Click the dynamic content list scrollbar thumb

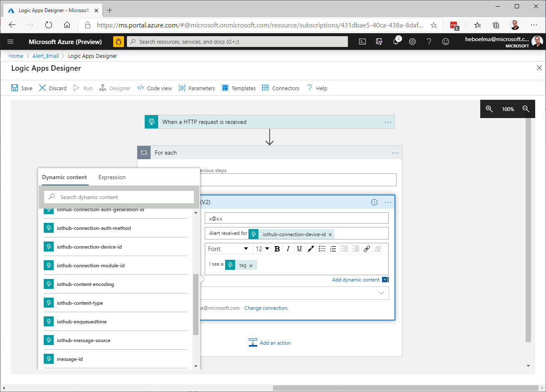[196, 304]
